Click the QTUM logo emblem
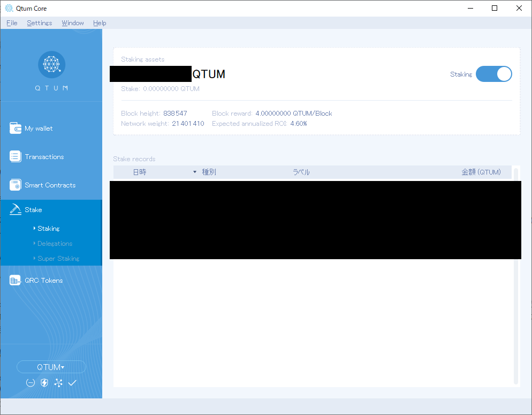The width and height of the screenshot is (532, 415). 51,64
